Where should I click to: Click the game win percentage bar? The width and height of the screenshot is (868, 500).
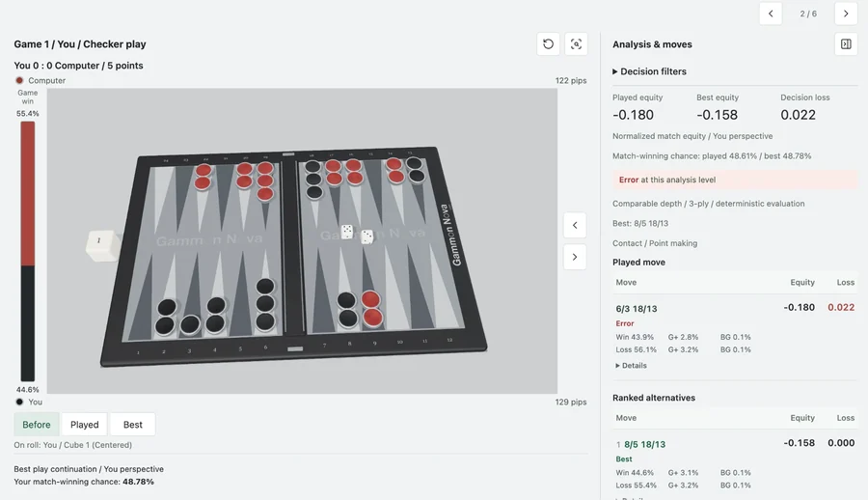tap(28, 251)
